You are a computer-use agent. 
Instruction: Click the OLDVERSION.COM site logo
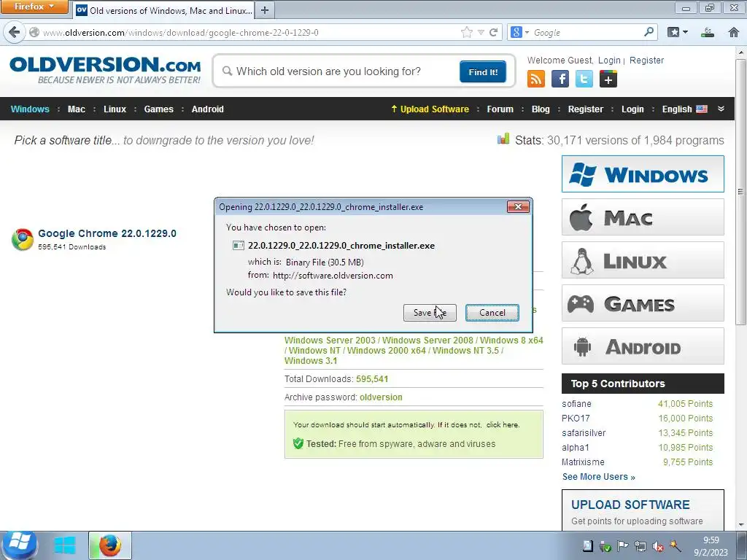[x=105, y=71]
